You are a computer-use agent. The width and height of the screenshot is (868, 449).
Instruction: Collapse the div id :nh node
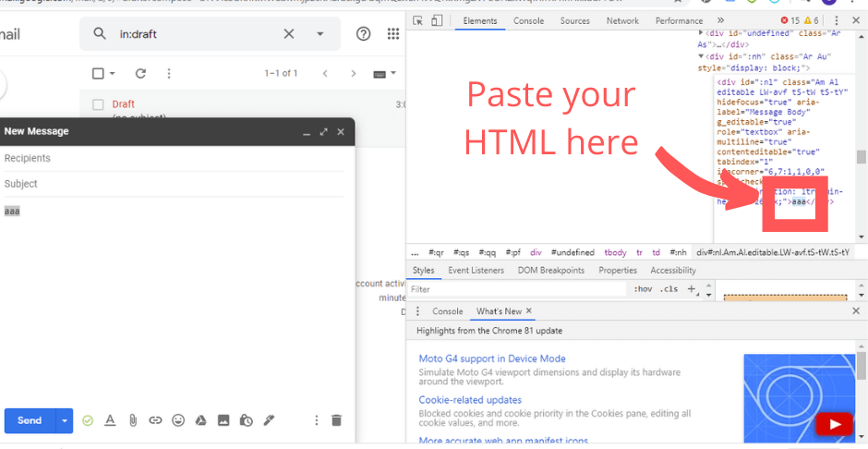(x=701, y=56)
